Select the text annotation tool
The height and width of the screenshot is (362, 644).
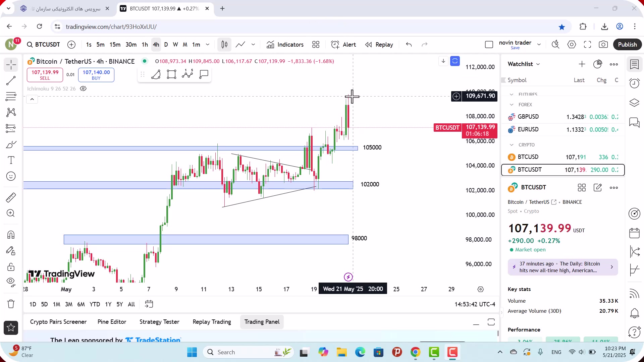tap(11, 160)
